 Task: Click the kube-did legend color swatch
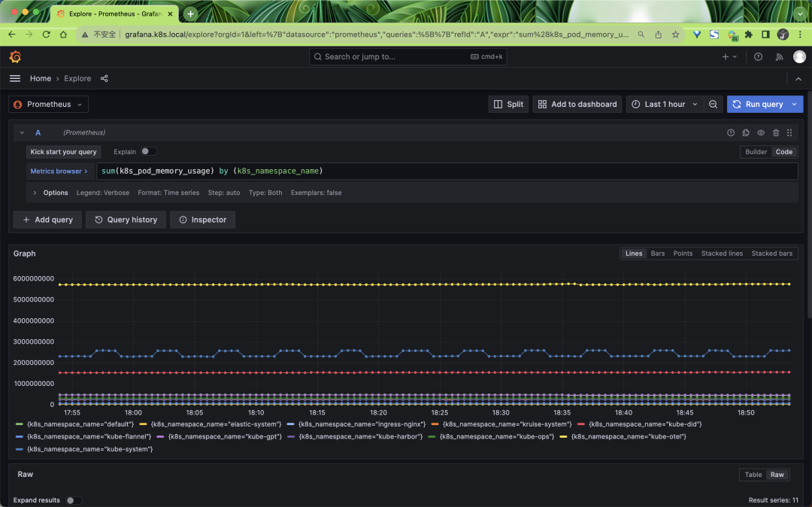[x=581, y=424]
